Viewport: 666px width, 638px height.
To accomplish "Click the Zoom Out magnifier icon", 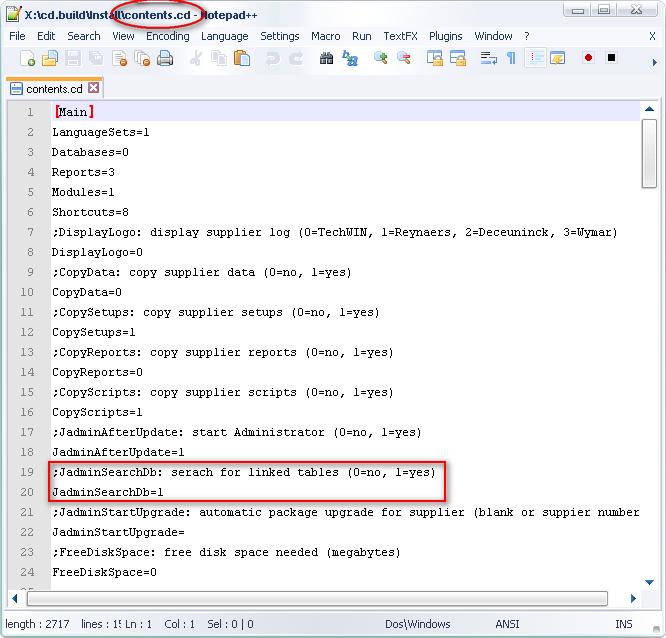I will pos(404,58).
